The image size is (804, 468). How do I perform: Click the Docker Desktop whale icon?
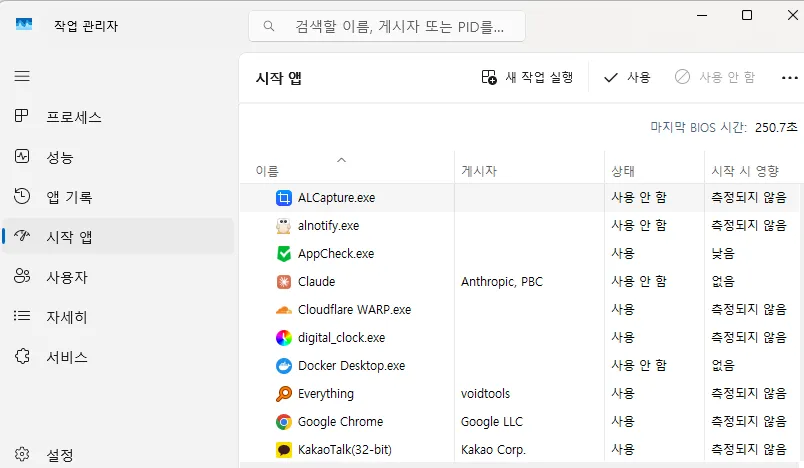tap(284, 366)
